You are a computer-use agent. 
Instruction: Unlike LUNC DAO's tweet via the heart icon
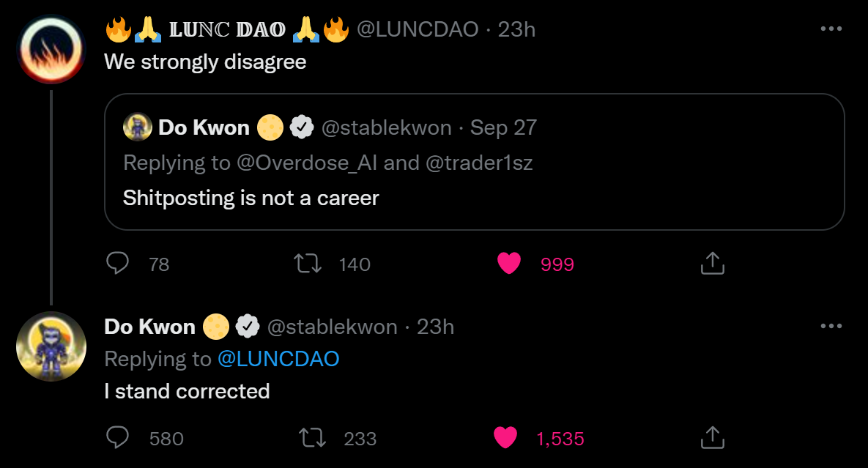[x=509, y=264]
